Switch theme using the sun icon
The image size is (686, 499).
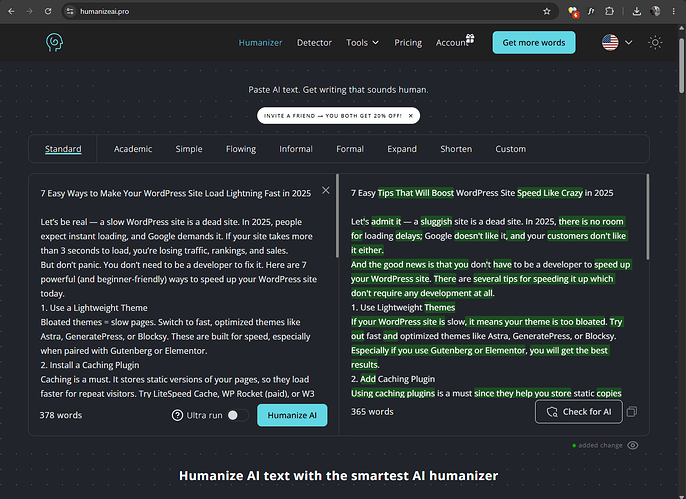(655, 42)
